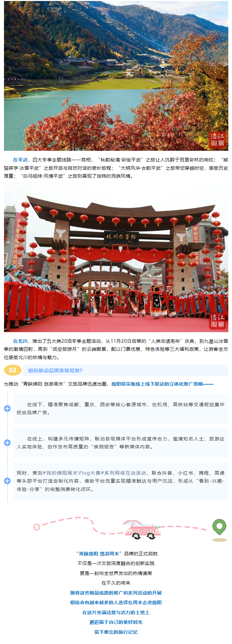Click the 在线上 online promotion card
Screen dimensions: 232x644
(121, 443)
